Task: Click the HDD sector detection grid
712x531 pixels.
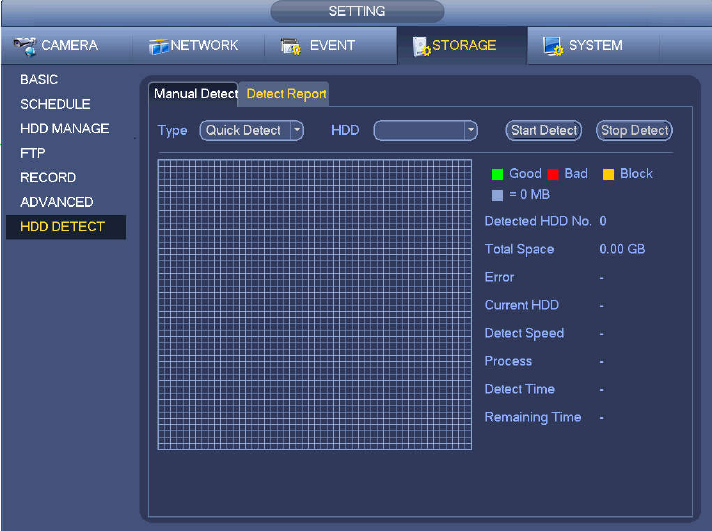Action: tap(315, 304)
